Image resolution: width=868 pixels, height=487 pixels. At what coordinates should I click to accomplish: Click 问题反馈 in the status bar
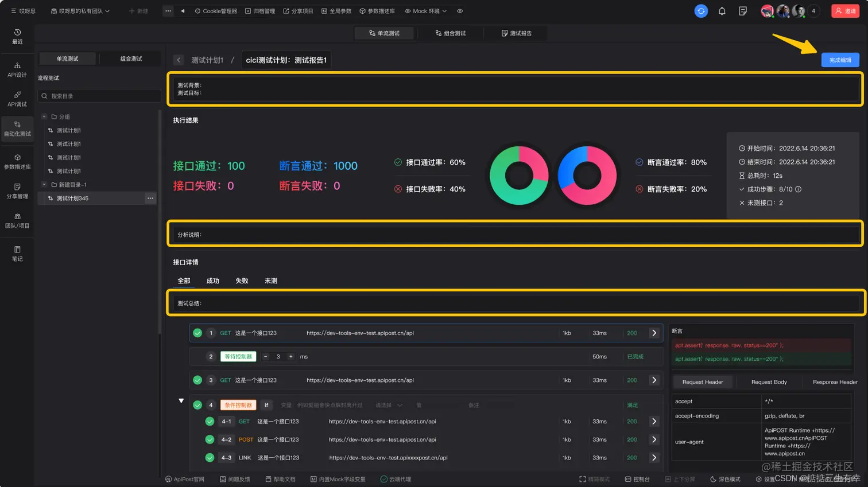[235, 479]
